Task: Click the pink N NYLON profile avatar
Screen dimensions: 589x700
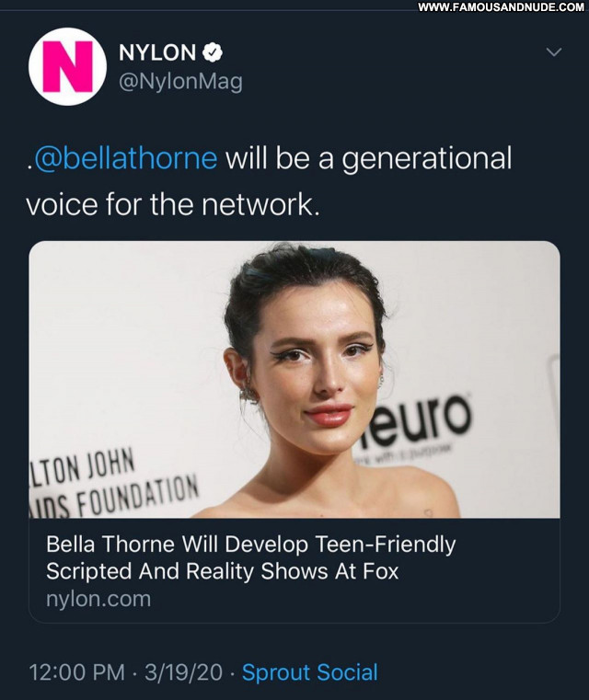Action: tap(67, 66)
